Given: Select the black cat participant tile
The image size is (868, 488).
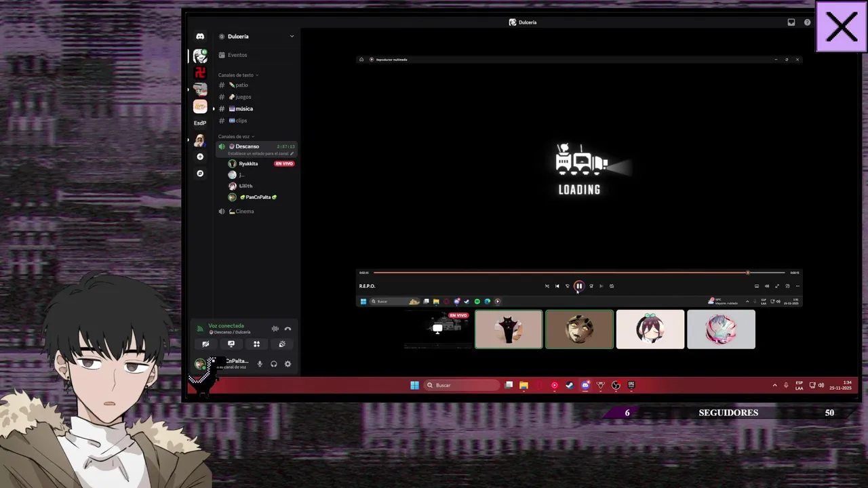Looking at the screenshot, I should point(509,329).
